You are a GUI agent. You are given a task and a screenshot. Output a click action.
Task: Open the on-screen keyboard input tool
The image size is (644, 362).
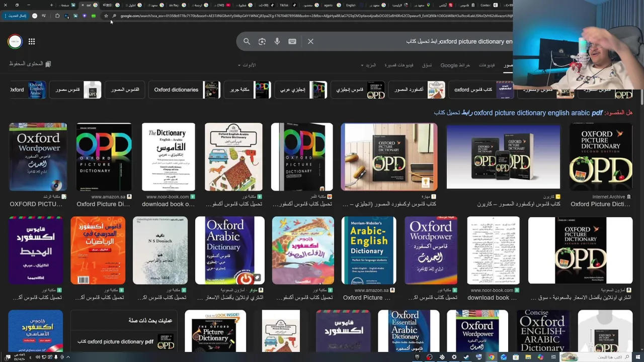[292, 41]
